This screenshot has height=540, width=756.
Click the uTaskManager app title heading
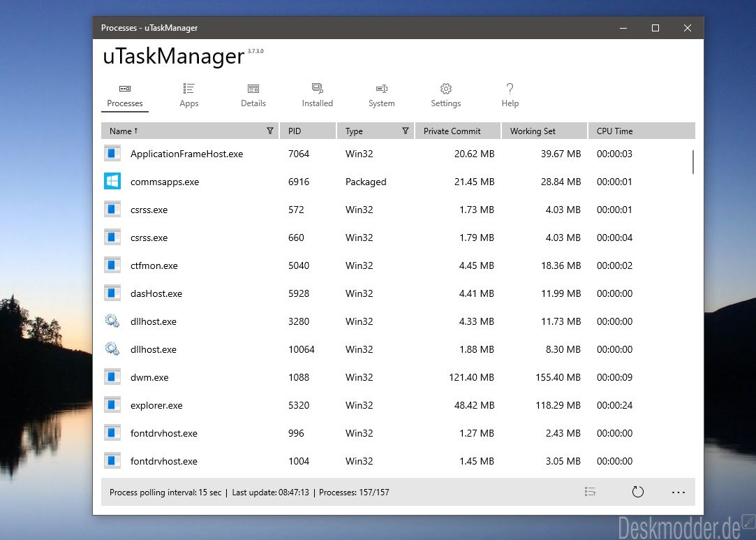click(x=174, y=56)
